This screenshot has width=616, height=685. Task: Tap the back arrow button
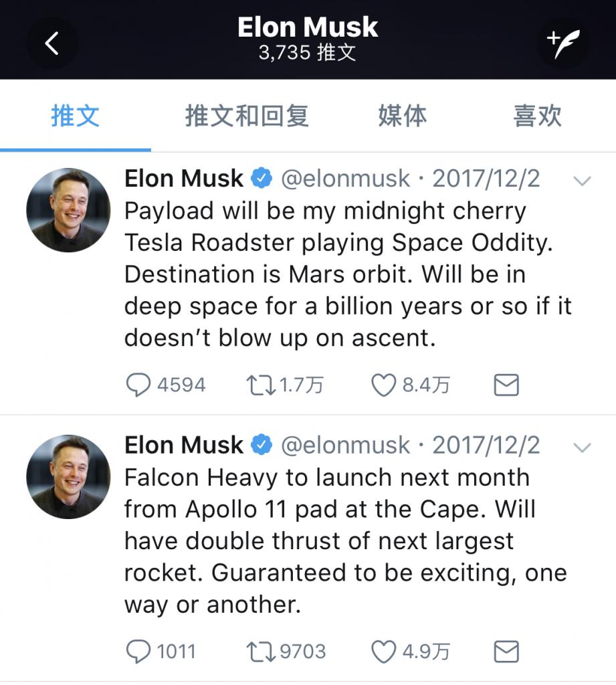[x=52, y=43]
